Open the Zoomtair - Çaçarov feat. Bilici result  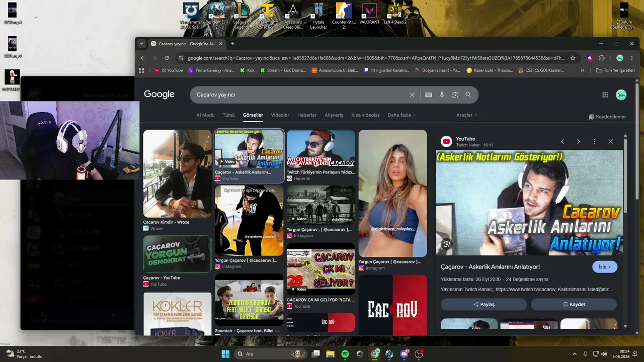[249, 304]
